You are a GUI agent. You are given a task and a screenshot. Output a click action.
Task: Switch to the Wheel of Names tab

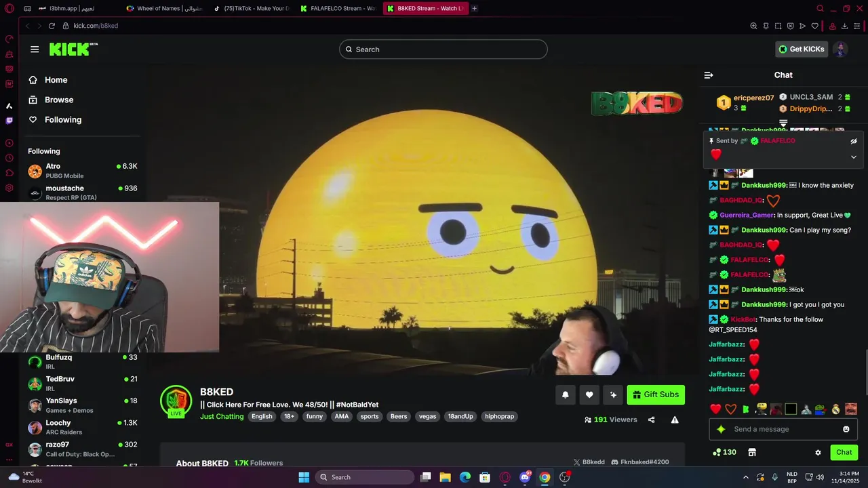tap(165, 8)
